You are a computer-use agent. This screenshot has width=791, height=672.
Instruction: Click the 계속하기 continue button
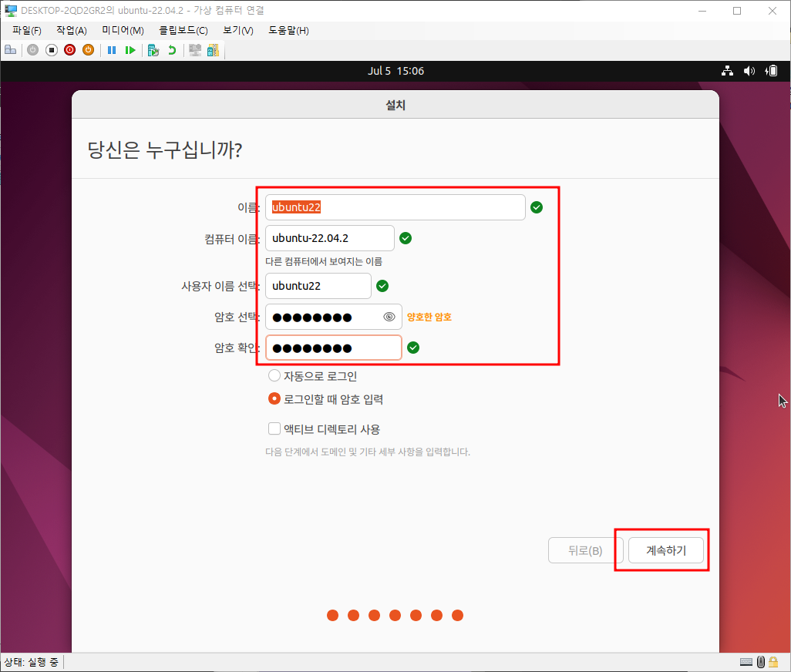(x=666, y=550)
